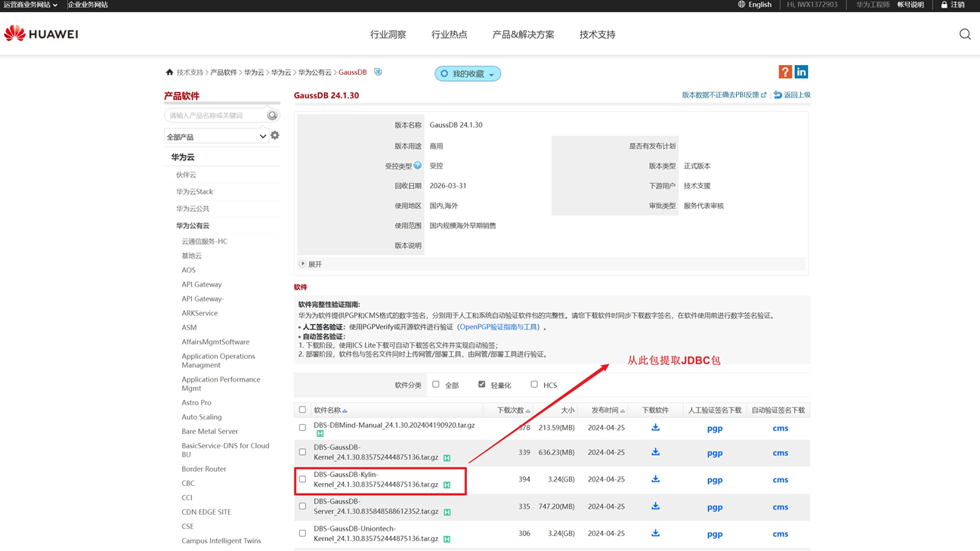Uncheck the 轻量化 category checkbox

481,385
